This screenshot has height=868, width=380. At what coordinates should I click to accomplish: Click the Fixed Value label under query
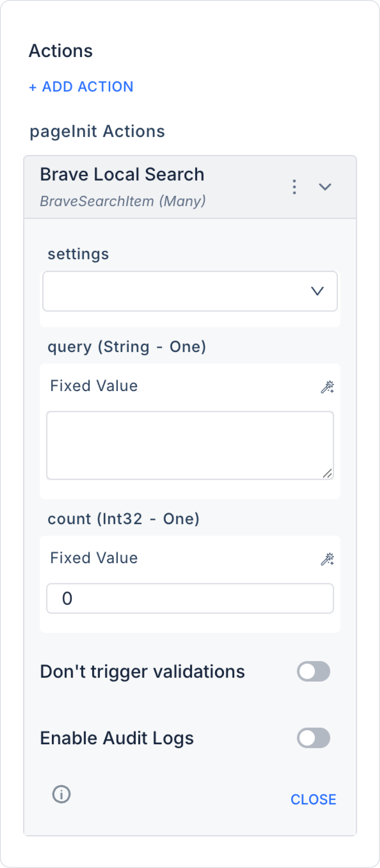tap(94, 386)
